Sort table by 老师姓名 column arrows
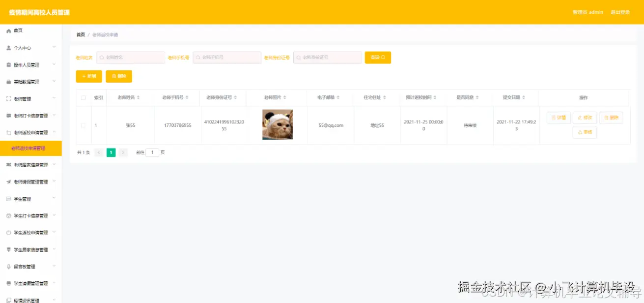644x303 pixels. click(x=138, y=98)
